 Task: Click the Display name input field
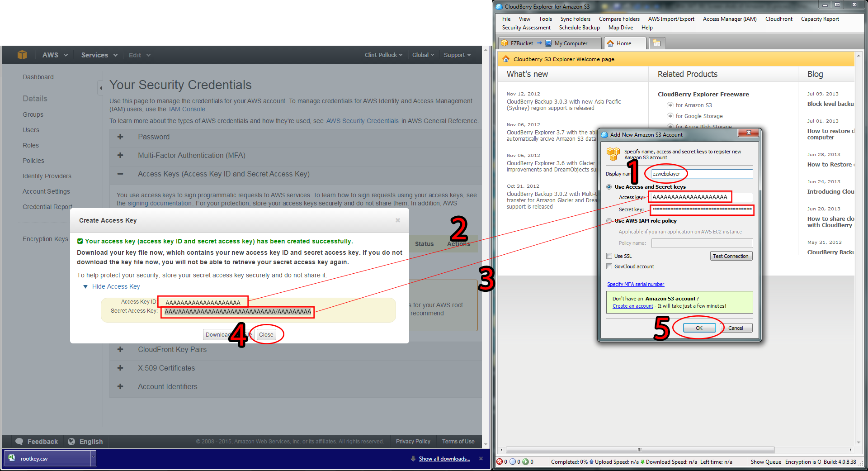click(702, 174)
